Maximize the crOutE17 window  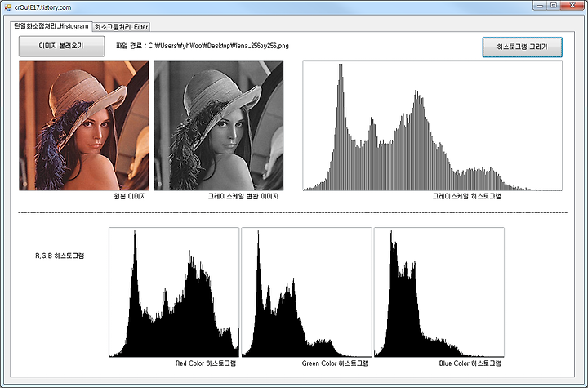pyautogui.click(x=554, y=6)
